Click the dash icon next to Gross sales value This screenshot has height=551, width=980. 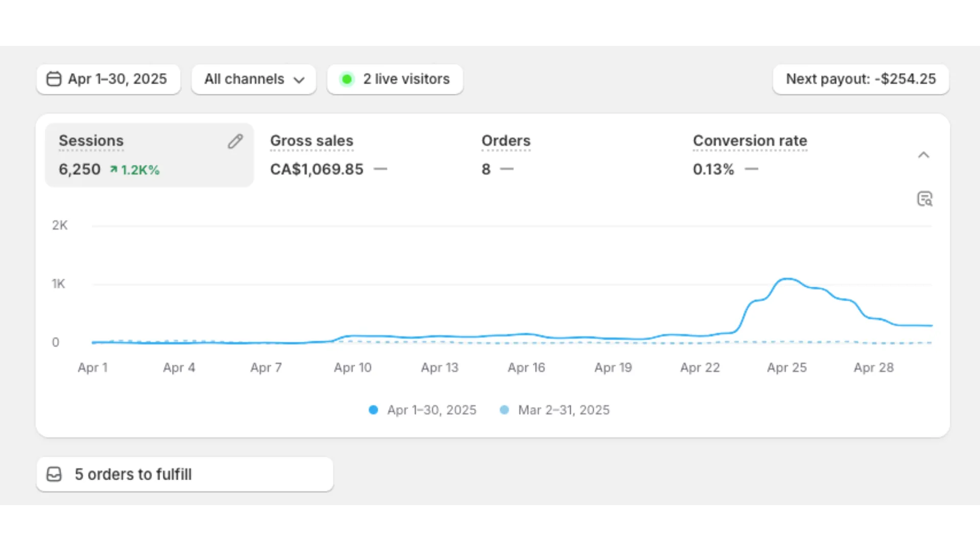pyautogui.click(x=381, y=169)
